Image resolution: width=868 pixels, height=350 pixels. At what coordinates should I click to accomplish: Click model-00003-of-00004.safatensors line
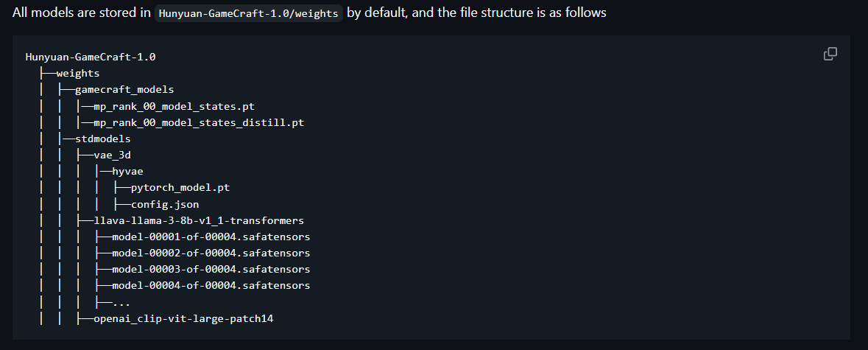point(211,269)
